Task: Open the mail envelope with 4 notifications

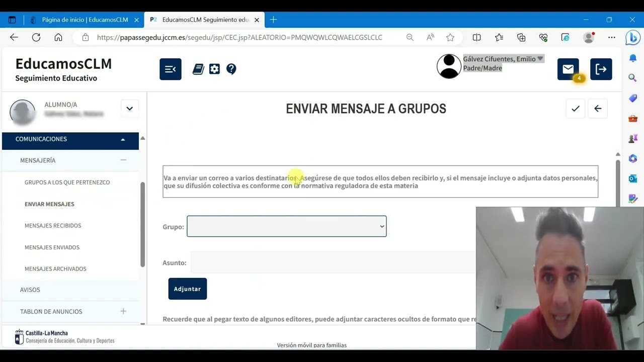Action: click(x=568, y=69)
